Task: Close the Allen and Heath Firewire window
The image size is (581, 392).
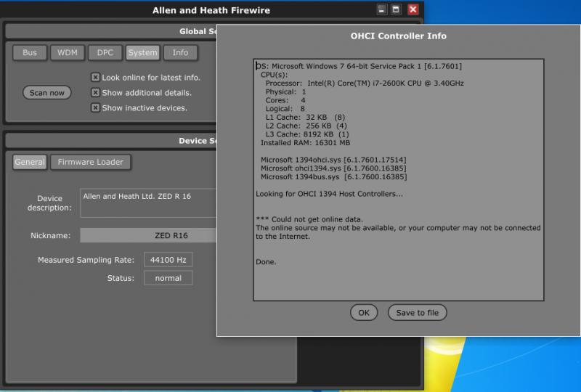Action: pyautogui.click(x=413, y=9)
